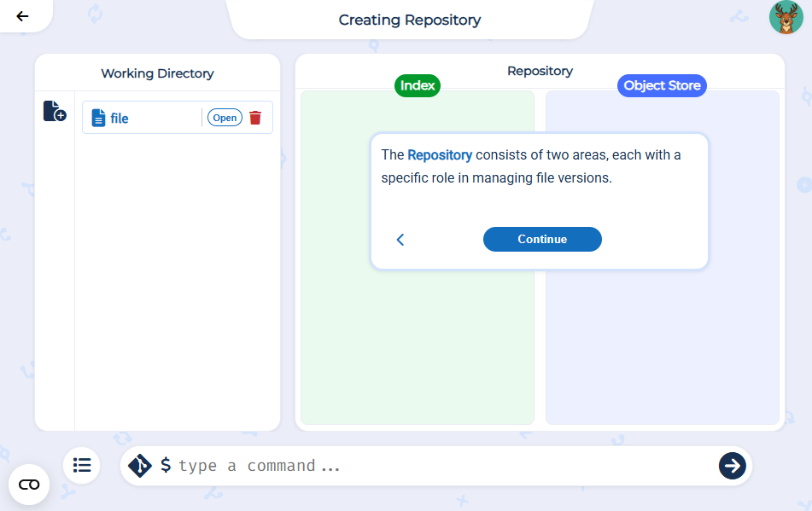Open the command list via the list icon
Screen dimensions: 812x511
point(81,465)
